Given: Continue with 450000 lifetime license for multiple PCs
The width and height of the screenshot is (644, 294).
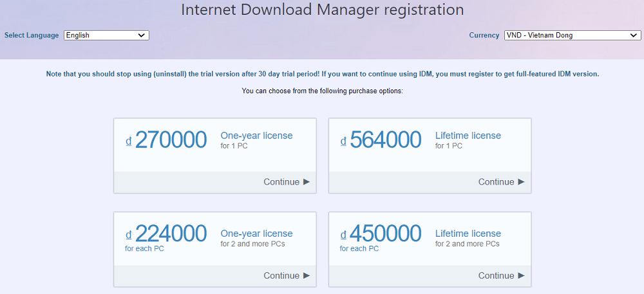Looking at the screenshot, I should (501, 275).
